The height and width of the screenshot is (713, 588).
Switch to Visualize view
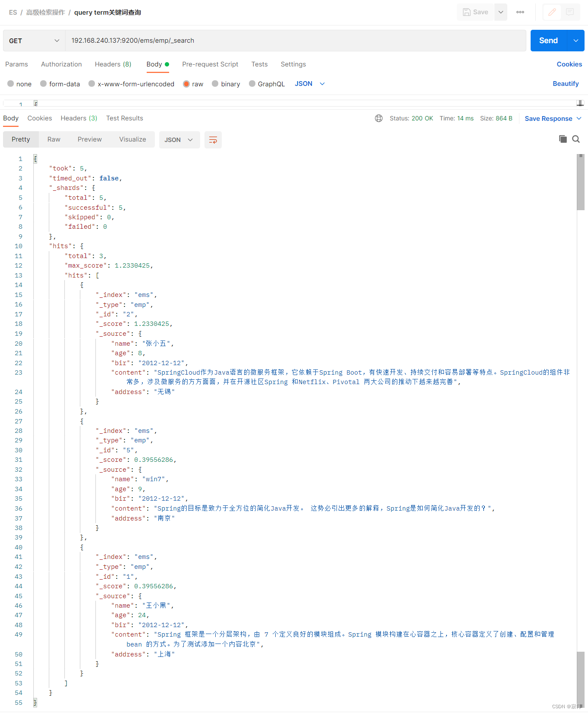point(132,139)
